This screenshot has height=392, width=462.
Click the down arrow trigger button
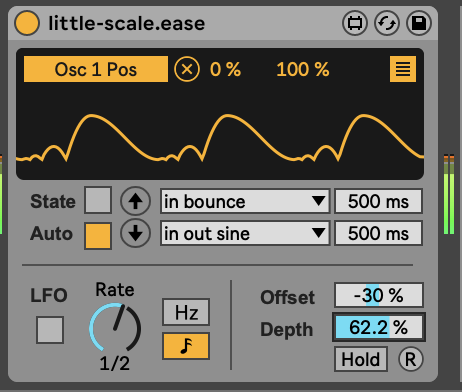(x=135, y=233)
